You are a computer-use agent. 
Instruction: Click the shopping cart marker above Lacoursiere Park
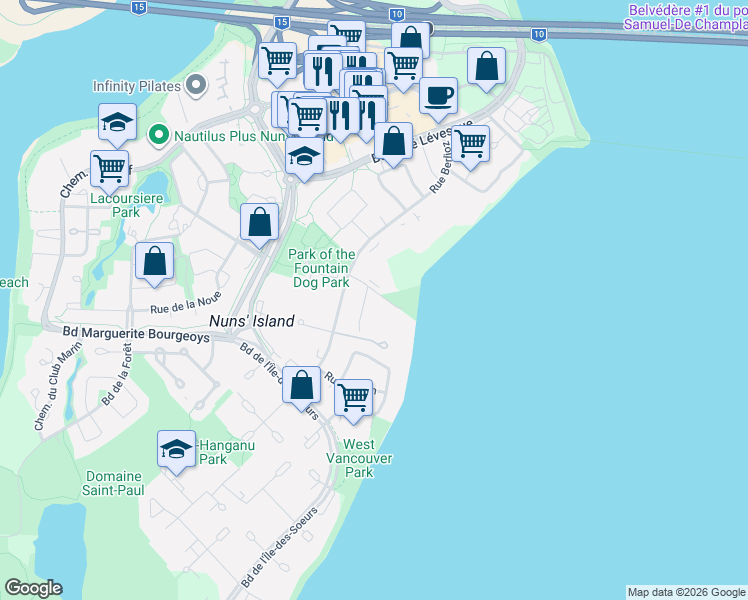coord(109,173)
